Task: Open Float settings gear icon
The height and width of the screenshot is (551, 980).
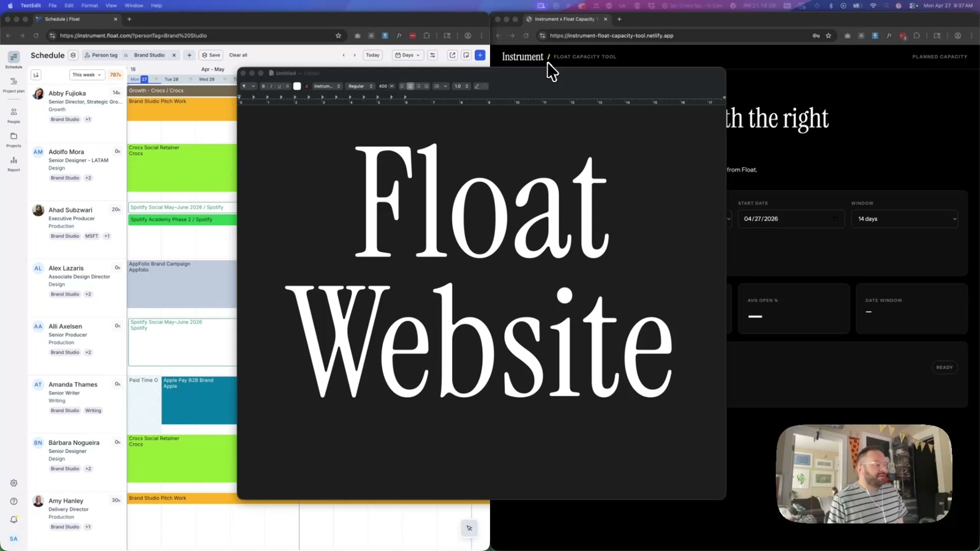Action: coord(13,483)
